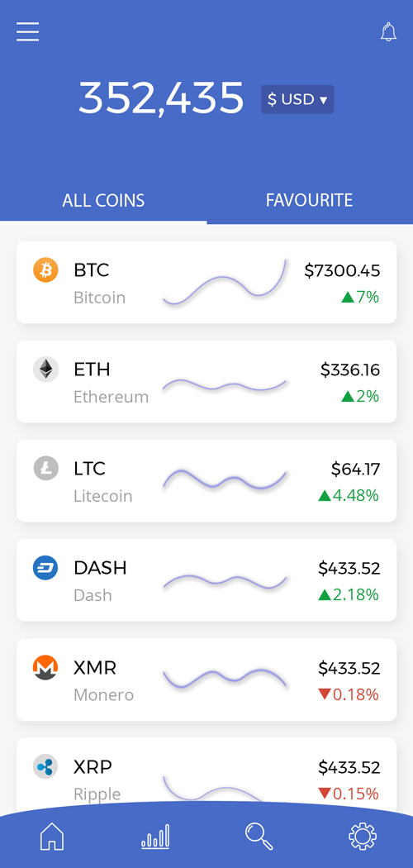The height and width of the screenshot is (868, 413).
Task: Open notifications bell
Action: point(389,31)
